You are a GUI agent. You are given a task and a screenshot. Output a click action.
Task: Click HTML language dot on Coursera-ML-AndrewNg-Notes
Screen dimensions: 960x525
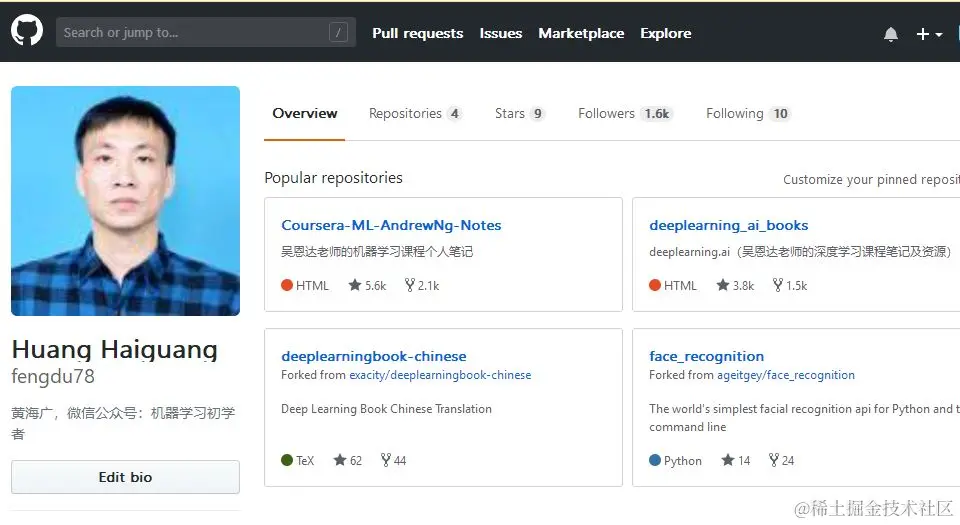pos(287,285)
